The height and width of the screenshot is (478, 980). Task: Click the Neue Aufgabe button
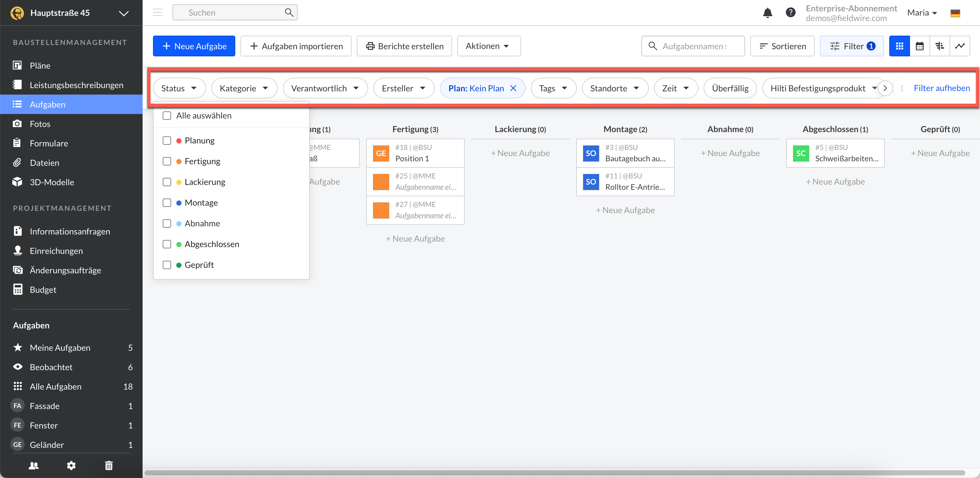pyautogui.click(x=194, y=46)
